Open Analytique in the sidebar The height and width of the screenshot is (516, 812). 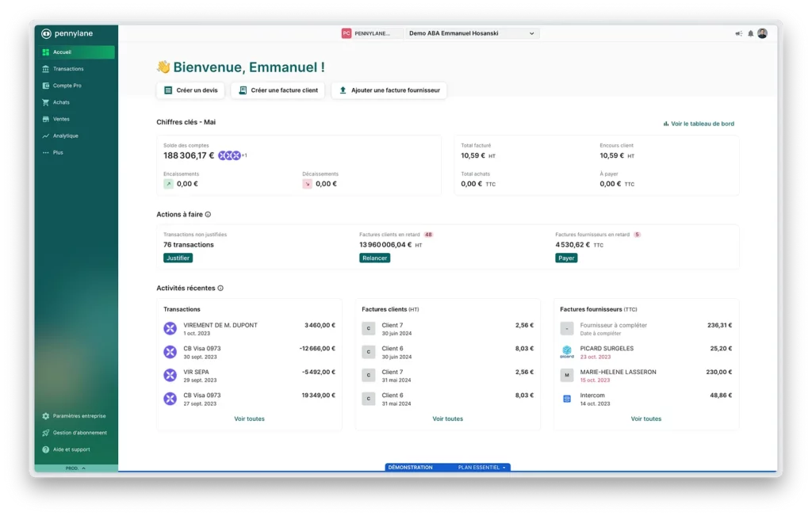click(x=76, y=136)
